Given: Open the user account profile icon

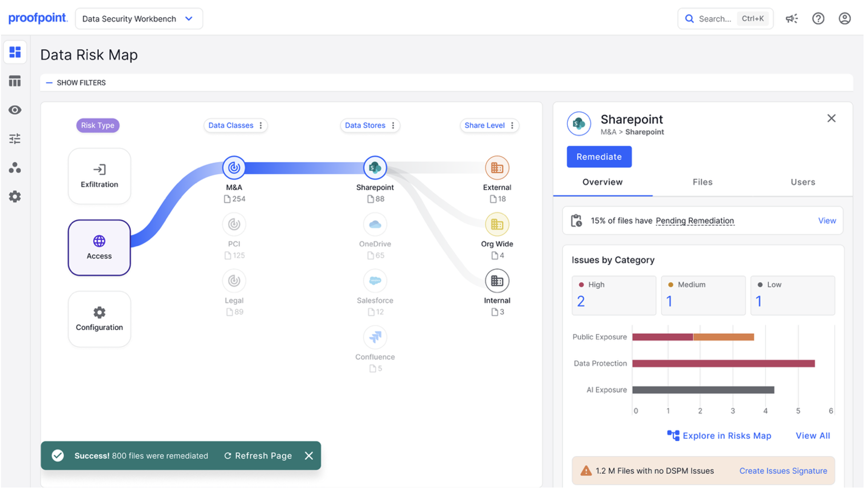Looking at the screenshot, I should pos(845,19).
